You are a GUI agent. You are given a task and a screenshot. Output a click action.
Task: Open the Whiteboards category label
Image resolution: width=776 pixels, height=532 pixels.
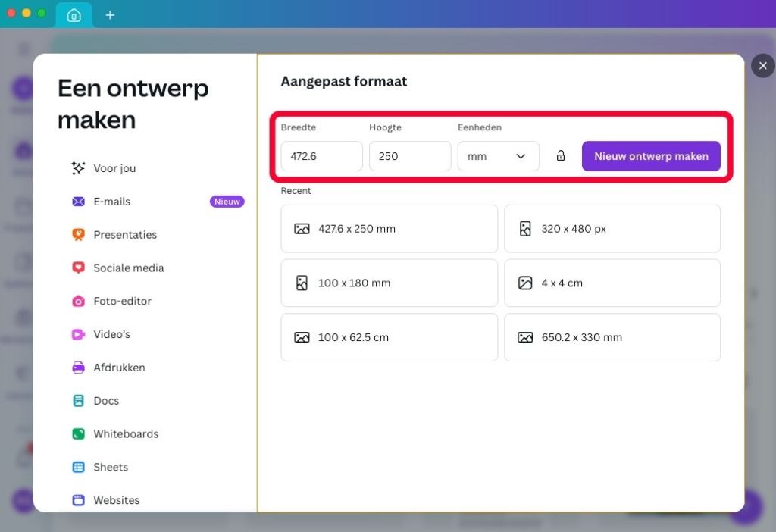(127, 433)
